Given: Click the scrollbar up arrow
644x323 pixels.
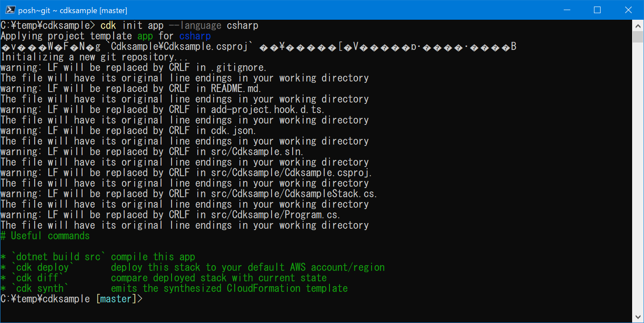Looking at the screenshot, I should [x=639, y=25].
